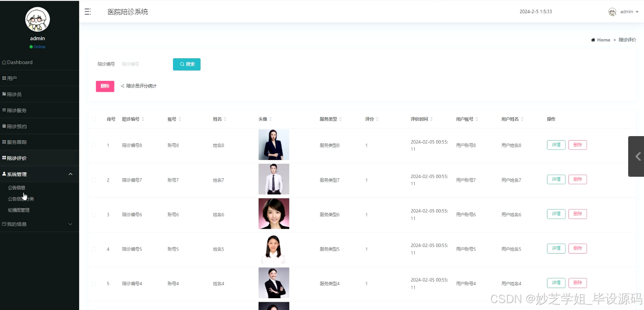The width and height of the screenshot is (644, 310).
Task: Click the 服务类型8 cell
Action: (330, 145)
